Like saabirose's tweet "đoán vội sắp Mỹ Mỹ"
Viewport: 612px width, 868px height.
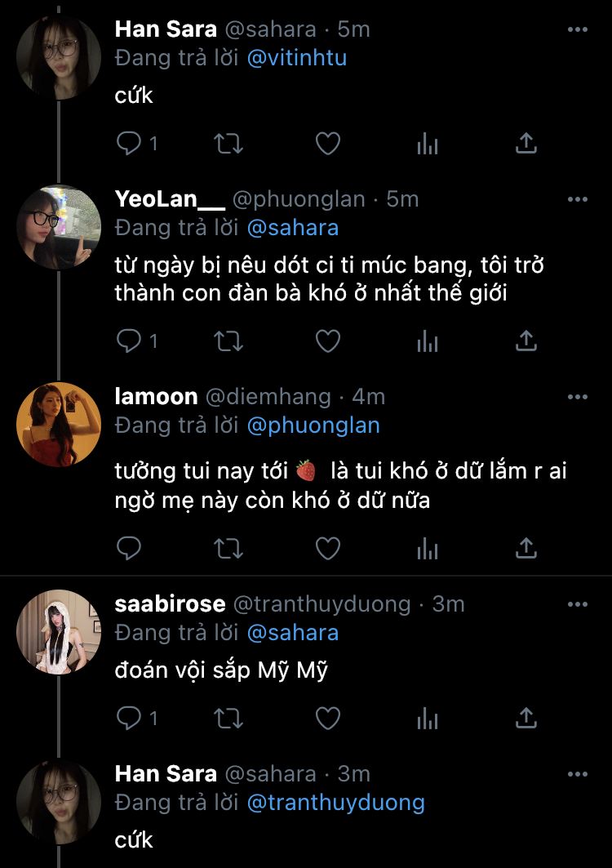coord(327,719)
